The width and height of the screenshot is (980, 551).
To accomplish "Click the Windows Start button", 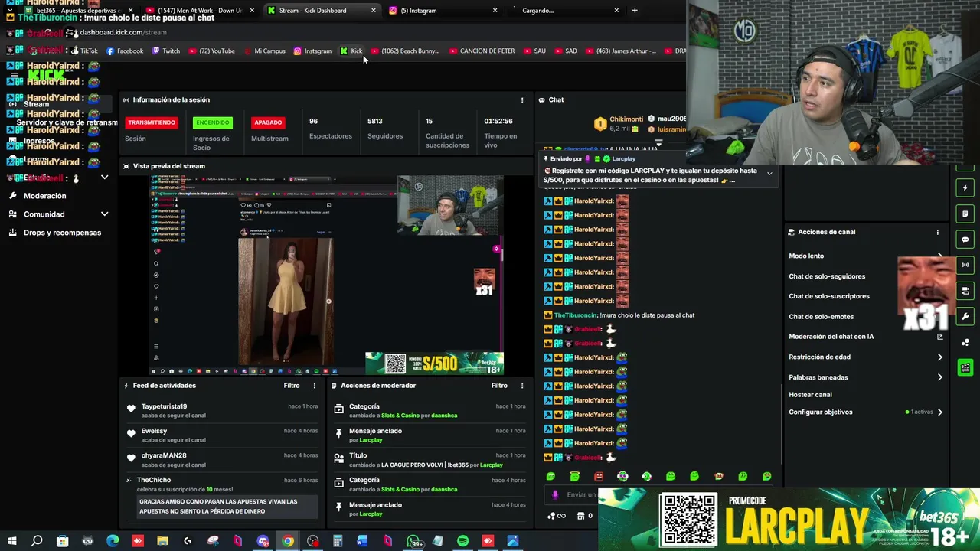I will 12,541.
